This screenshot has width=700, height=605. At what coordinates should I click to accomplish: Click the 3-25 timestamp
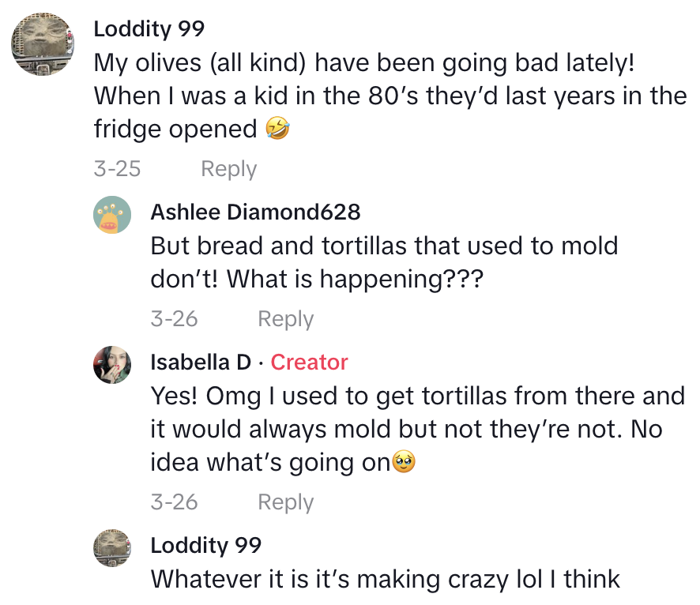(x=117, y=169)
